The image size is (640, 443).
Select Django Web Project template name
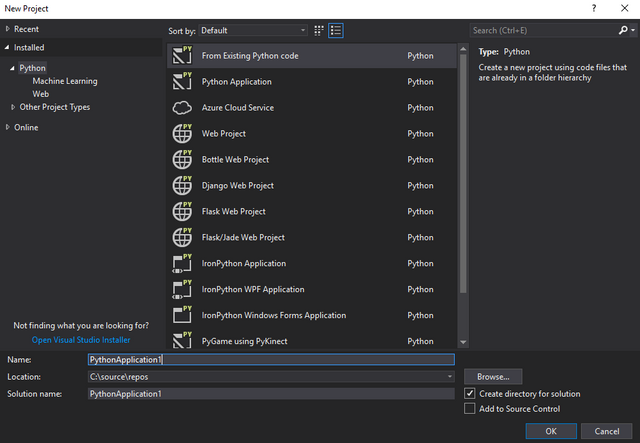pyautogui.click(x=238, y=185)
